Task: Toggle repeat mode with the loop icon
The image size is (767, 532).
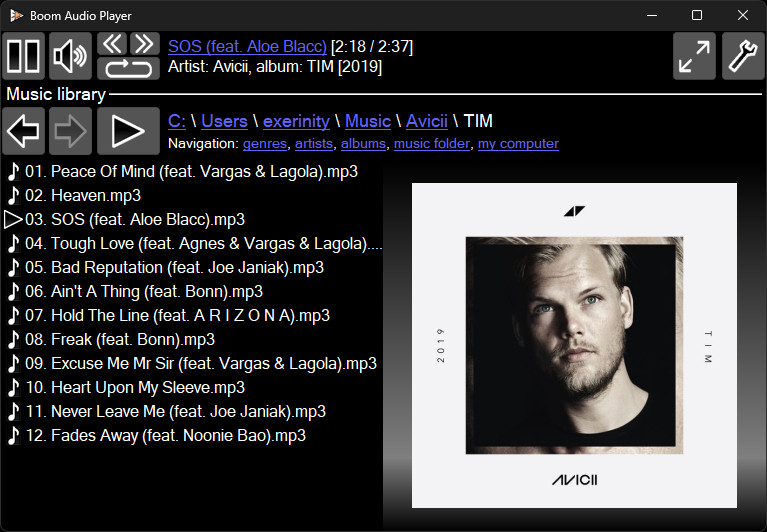Action: pyautogui.click(x=128, y=68)
